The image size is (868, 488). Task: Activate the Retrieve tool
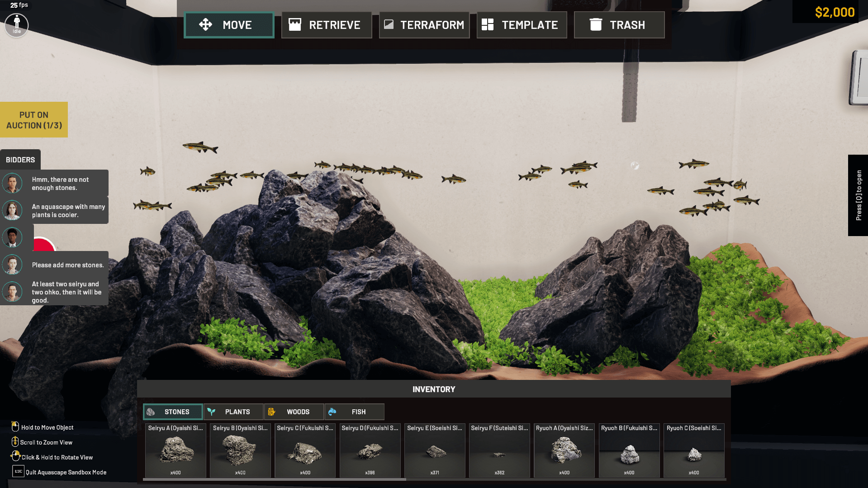point(326,25)
